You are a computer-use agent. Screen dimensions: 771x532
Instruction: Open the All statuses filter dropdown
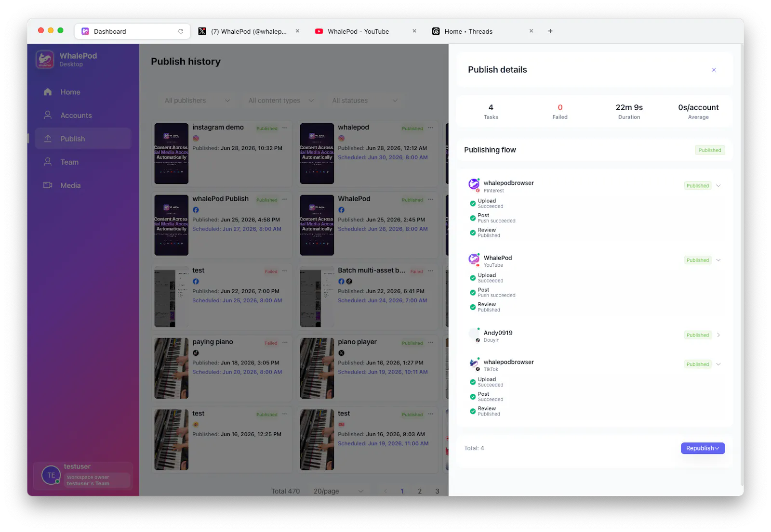(x=365, y=101)
